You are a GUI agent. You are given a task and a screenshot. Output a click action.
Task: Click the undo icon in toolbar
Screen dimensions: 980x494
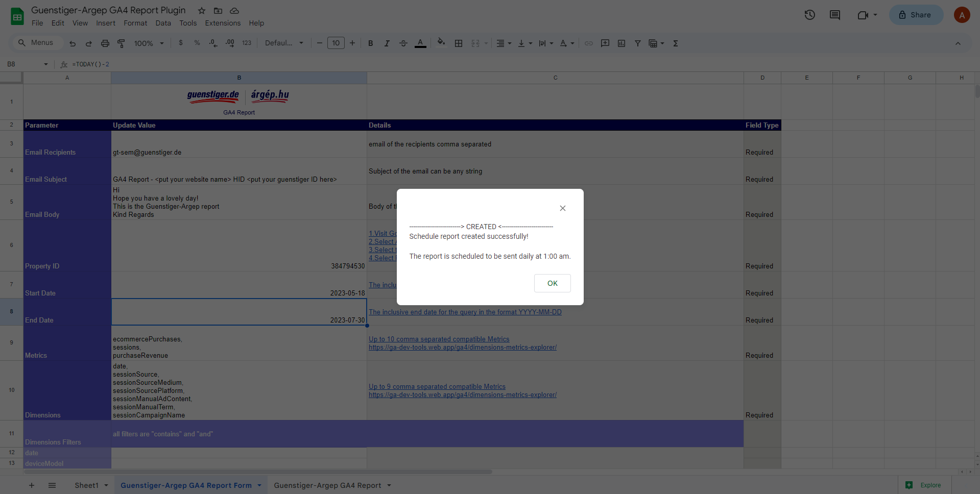(x=73, y=43)
